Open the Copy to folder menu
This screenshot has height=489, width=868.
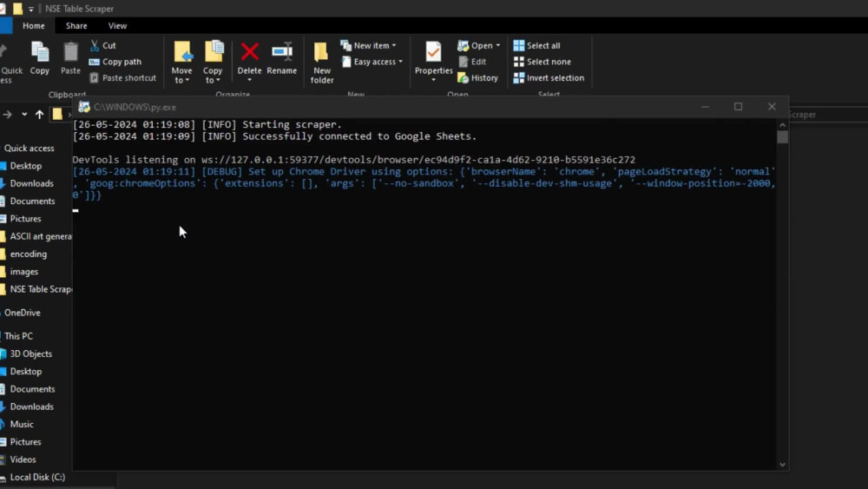coord(213,62)
